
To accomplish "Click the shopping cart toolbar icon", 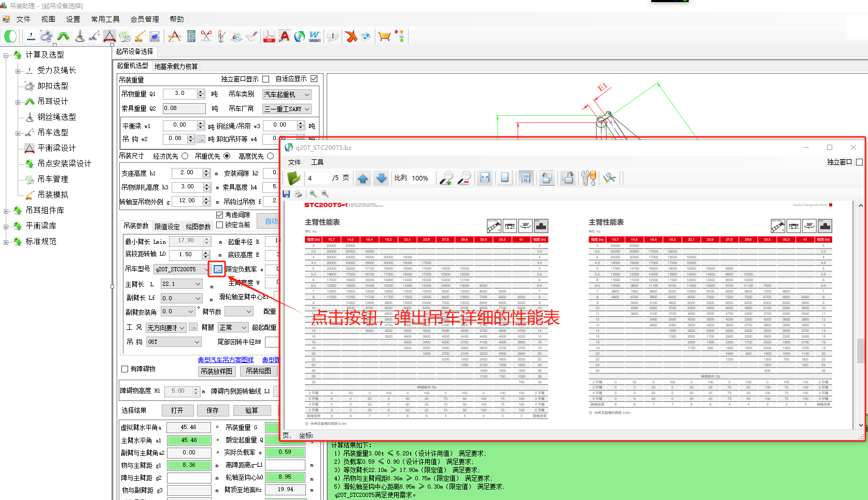I will click(384, 36).
